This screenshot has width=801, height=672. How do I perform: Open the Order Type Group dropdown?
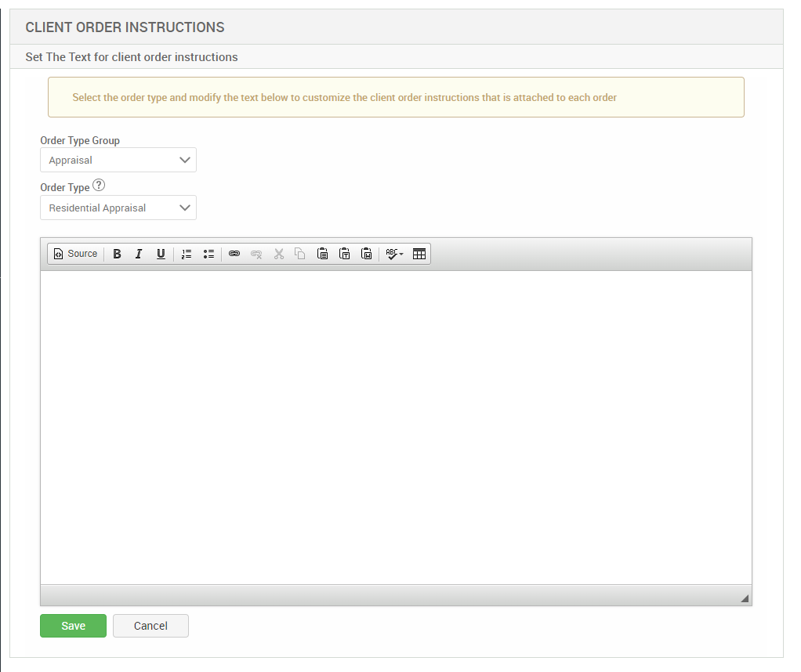118,160
